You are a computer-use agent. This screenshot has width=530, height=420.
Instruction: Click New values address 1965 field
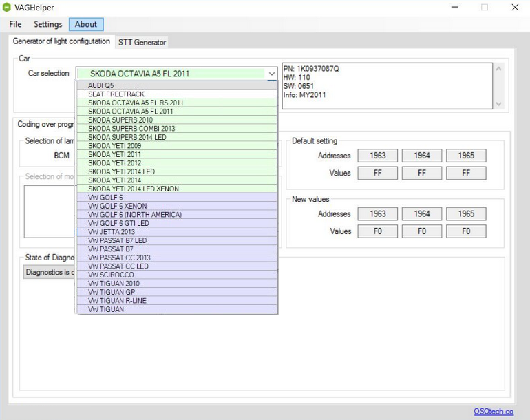(x=466, y=213)
